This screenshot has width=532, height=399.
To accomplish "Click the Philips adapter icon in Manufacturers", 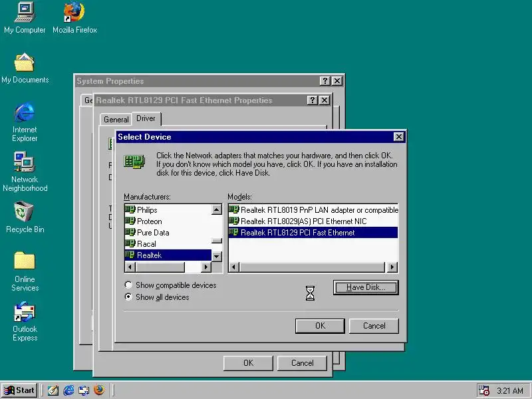I will point(130,209).
